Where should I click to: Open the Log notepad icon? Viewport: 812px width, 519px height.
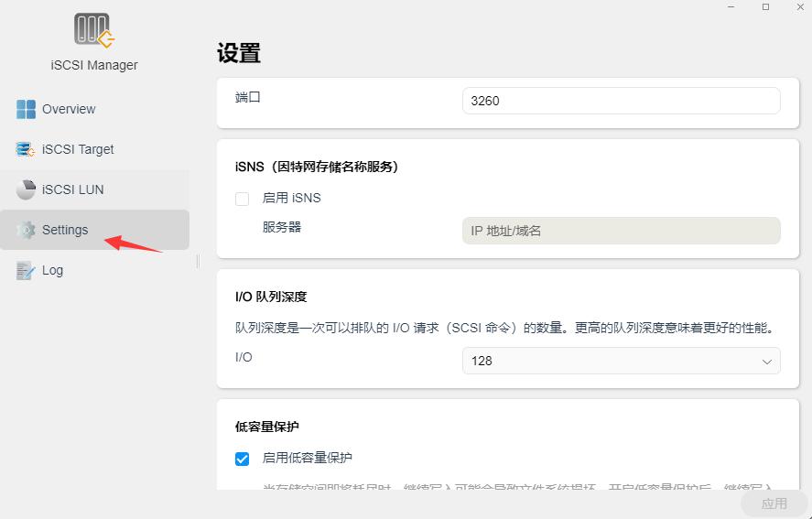click(x=26, y=270)
